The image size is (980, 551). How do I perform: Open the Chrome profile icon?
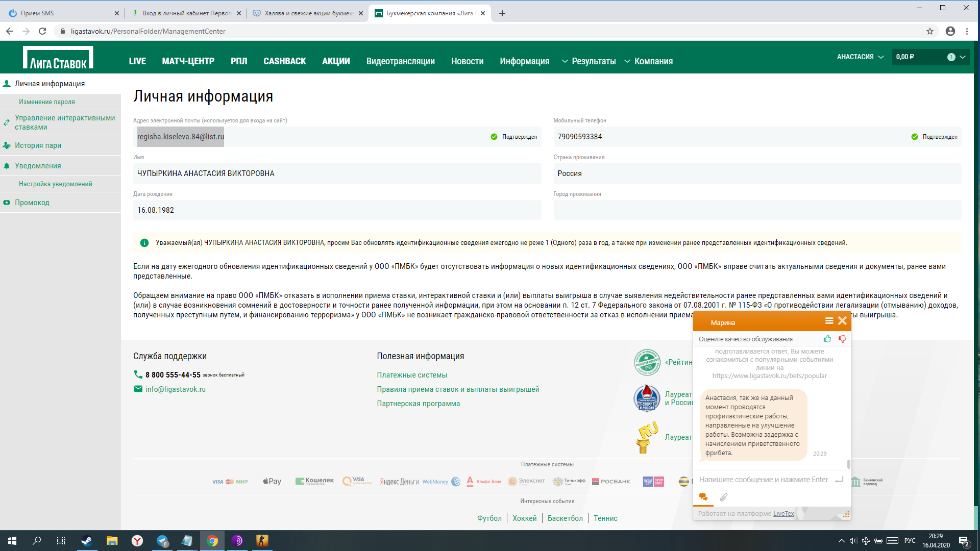(x=950, y=31)
